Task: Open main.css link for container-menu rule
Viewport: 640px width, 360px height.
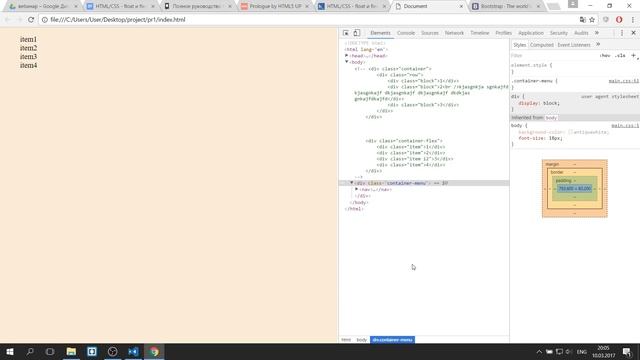Action: point(624,81)
